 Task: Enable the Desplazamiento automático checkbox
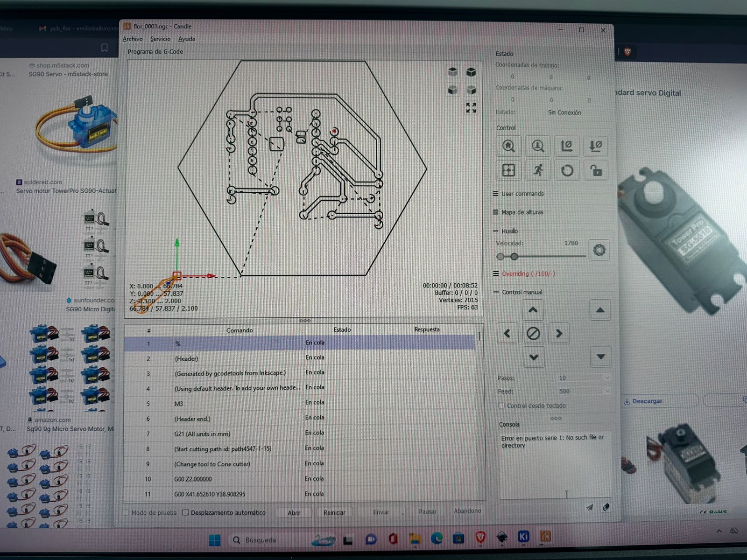coord(185,512)
